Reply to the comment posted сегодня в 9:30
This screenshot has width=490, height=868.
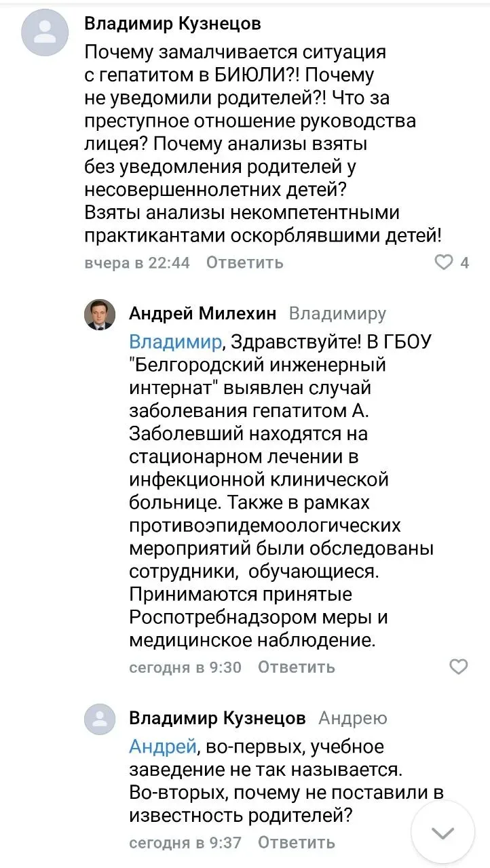point(297,667)
